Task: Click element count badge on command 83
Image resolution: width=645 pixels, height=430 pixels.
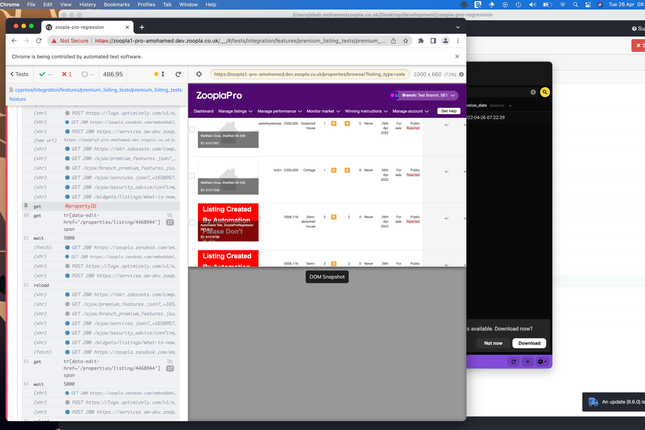Action: coord(170,368)
